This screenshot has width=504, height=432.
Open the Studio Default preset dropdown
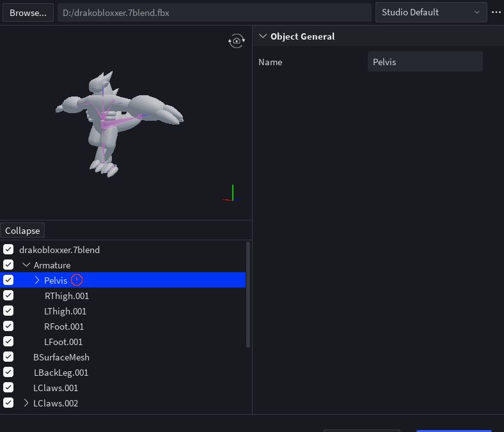431,12
